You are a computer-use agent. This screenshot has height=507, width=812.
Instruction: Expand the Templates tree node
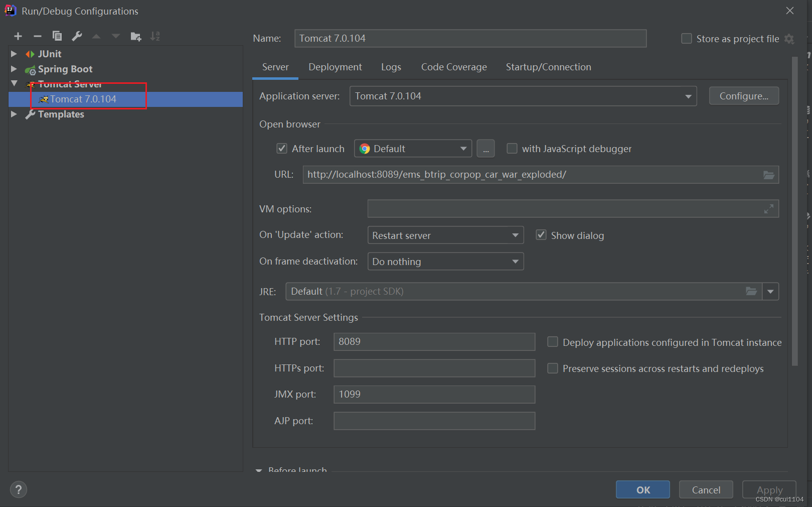tap(14, 114)
